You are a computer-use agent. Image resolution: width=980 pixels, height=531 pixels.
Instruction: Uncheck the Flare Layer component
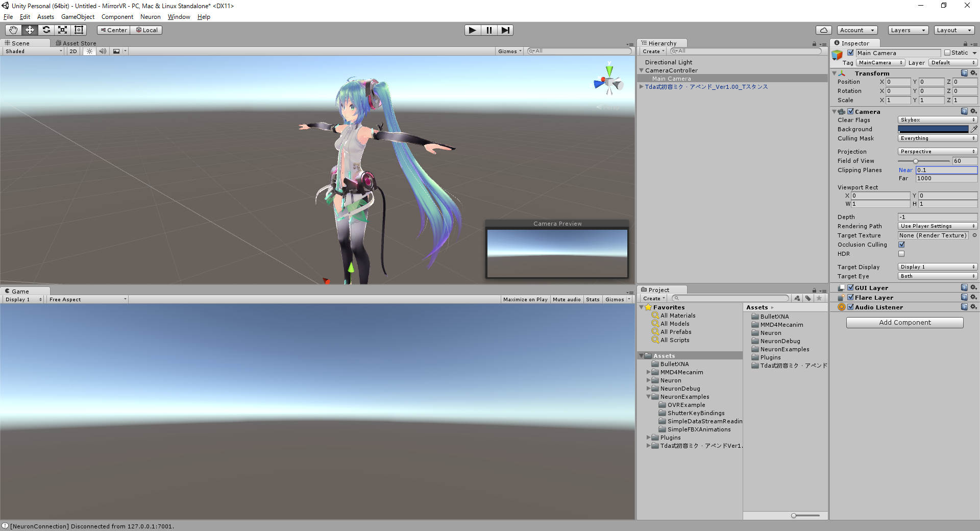(x=851, y=298)
